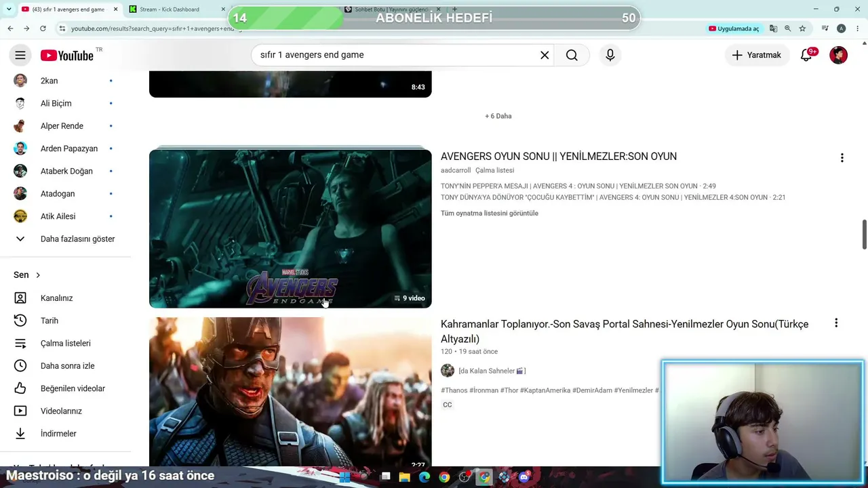
Task: Open AVENGERS OYUN SONU playlist title
Action: click(559, 157)
